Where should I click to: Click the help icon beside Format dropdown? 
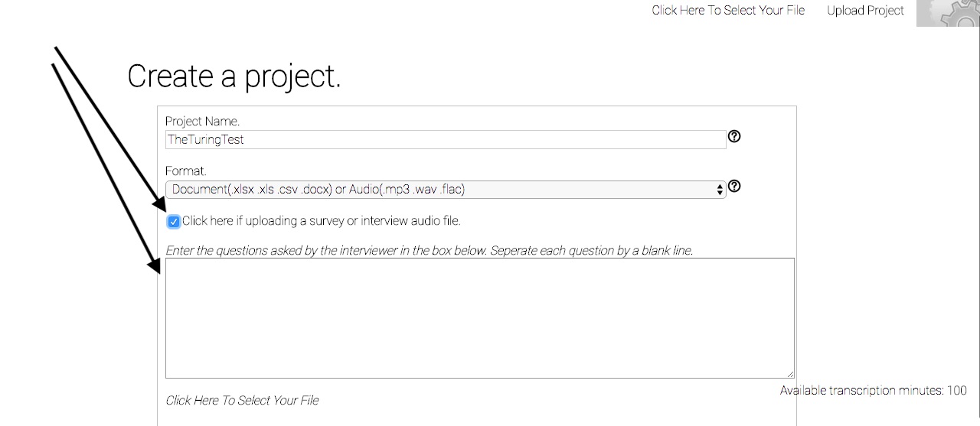734,186
